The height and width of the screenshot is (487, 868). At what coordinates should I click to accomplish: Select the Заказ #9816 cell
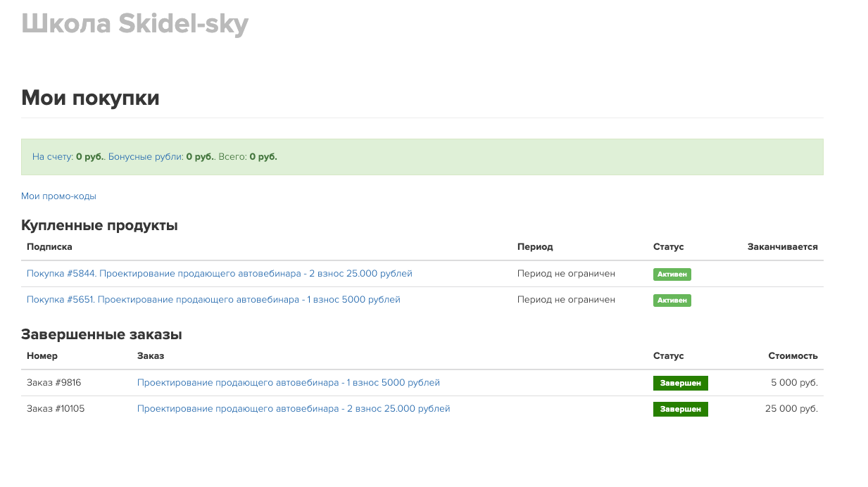[54, 382]
